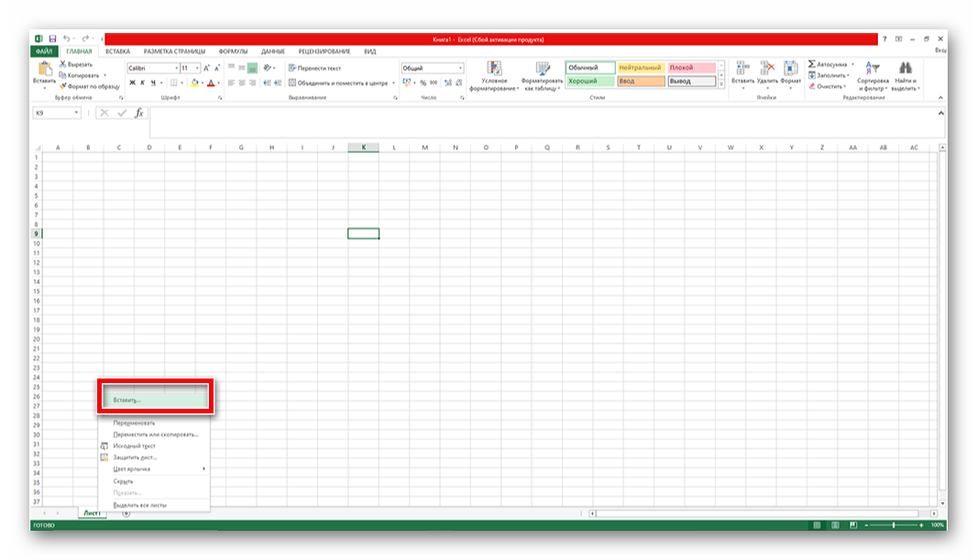Click the Удалить delete cells icon
977x560 pixels.
coord(767,69)
